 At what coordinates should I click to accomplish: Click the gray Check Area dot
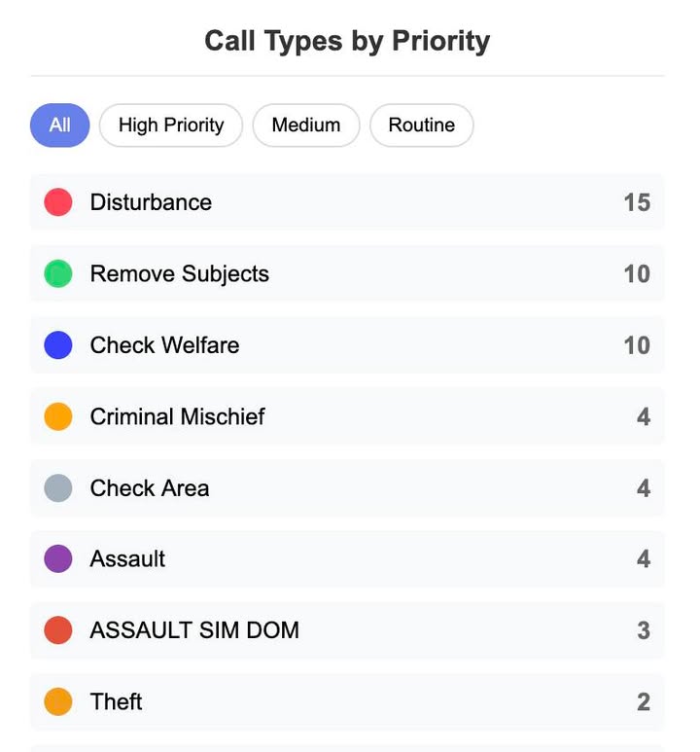click(x=58, y=488)
